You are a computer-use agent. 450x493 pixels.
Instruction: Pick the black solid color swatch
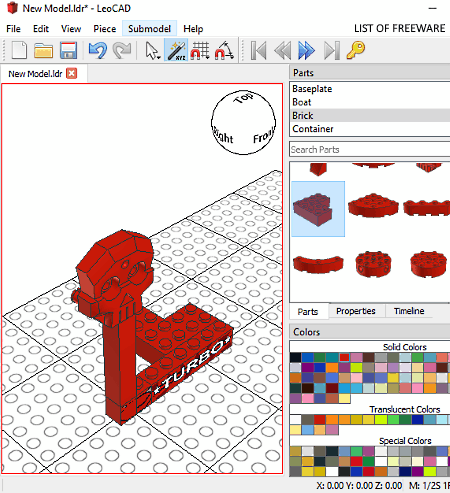[x=295, y=357]
